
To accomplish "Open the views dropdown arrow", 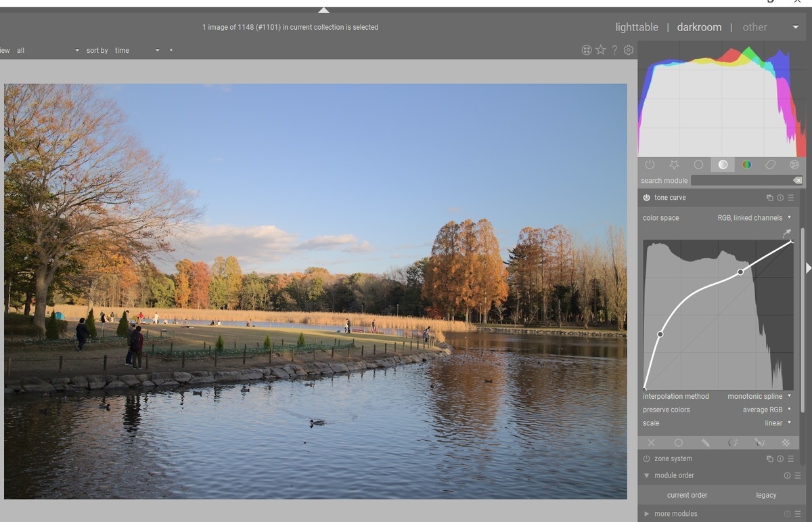I will (795, 28).
